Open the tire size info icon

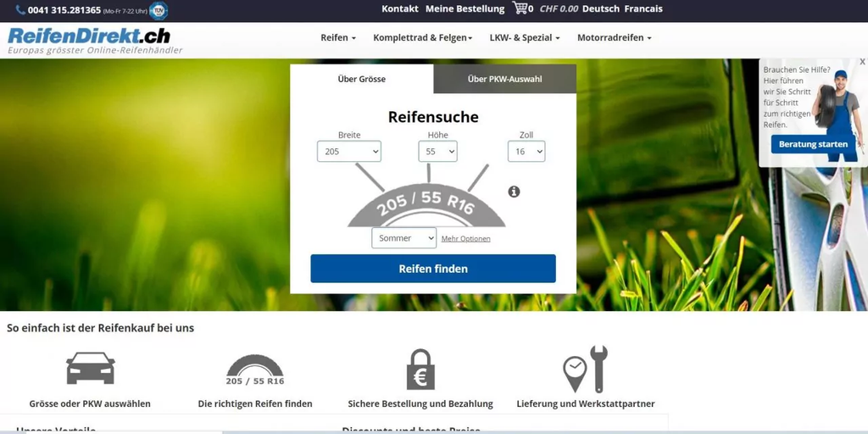pos(514,192)
